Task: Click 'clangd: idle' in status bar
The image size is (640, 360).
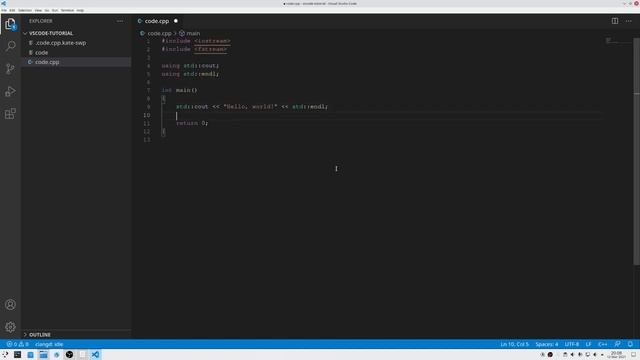Action: pyautogui.click(x=49, y=344)
